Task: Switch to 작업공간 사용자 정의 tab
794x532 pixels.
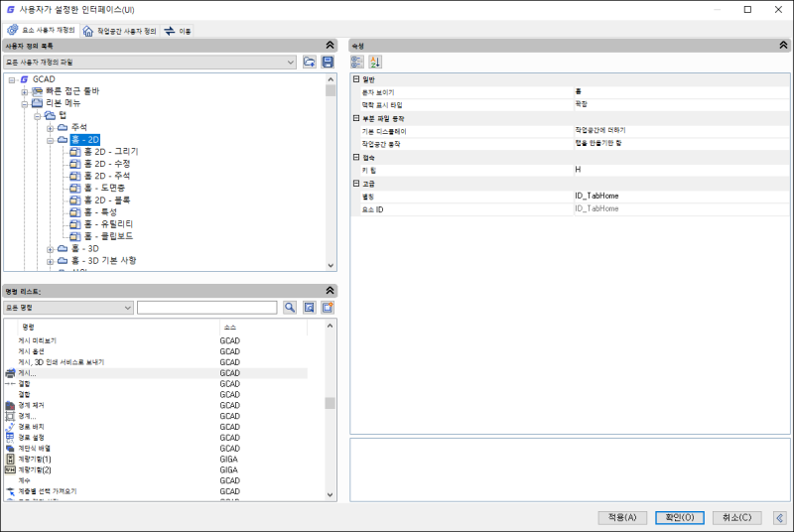Action: (120, 31)
